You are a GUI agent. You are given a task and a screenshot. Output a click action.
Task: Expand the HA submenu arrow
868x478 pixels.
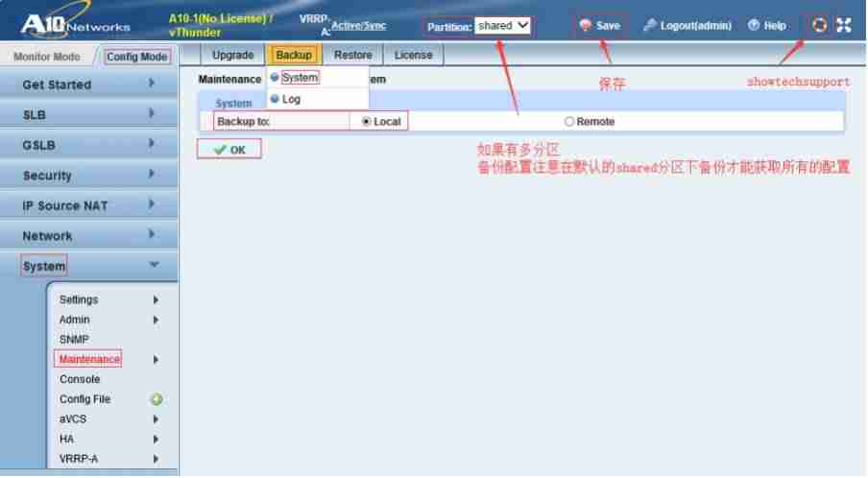(156, 440)
